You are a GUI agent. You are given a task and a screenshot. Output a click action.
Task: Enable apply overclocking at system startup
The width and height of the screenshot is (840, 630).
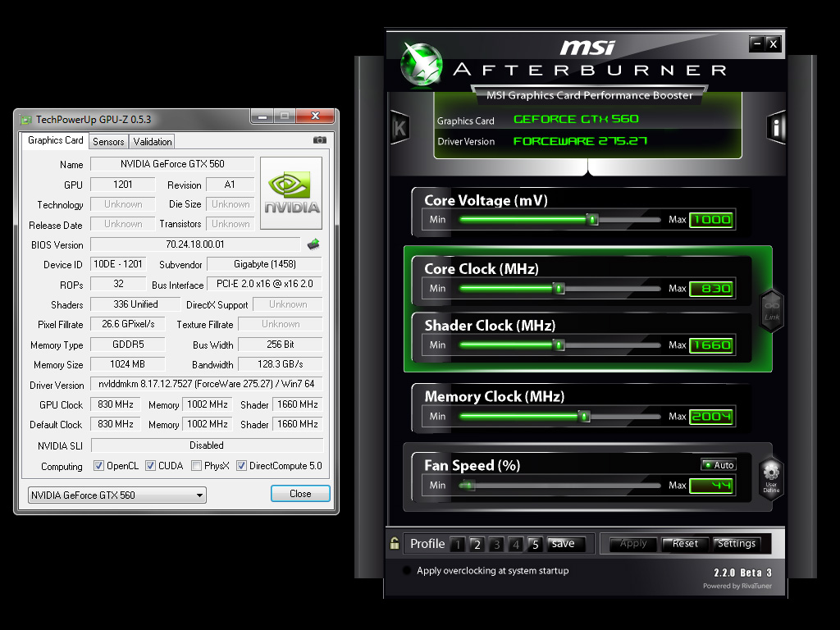click(407, 571)
